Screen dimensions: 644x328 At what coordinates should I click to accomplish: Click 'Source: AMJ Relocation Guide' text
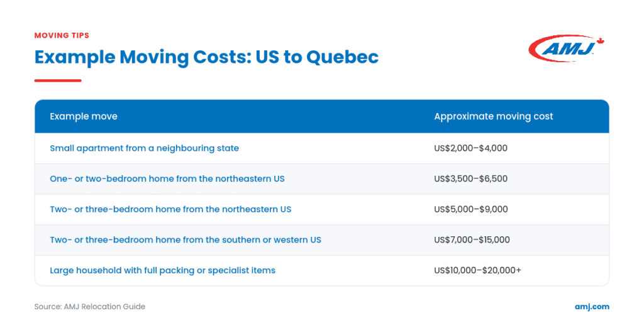coord(89,307)
